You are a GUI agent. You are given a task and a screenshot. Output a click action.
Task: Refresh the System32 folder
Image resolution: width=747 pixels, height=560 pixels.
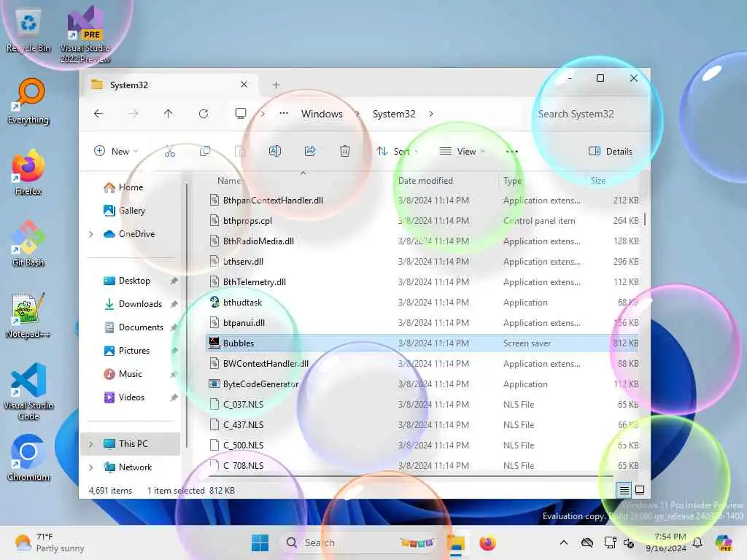[x=204, y=114]
